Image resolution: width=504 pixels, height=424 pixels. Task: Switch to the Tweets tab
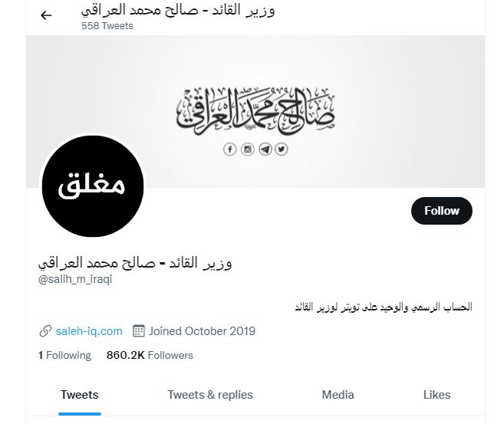point(79,395)
